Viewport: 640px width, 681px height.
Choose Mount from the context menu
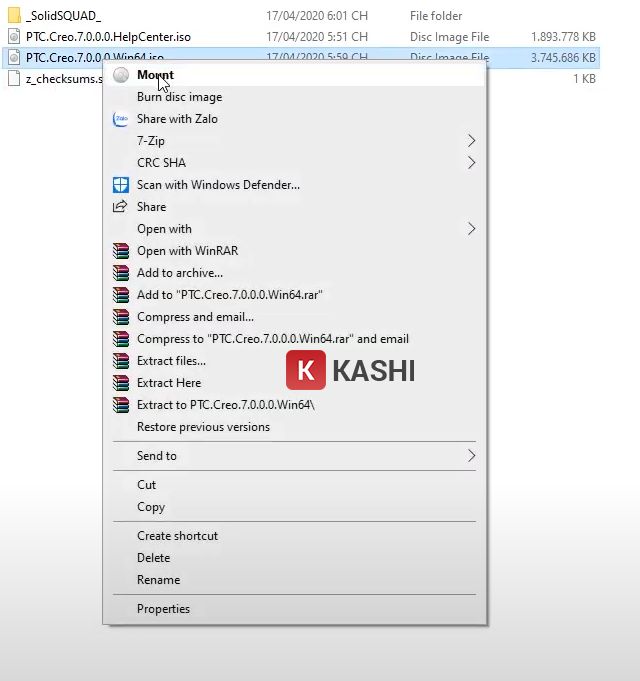(x=294, y=75)
